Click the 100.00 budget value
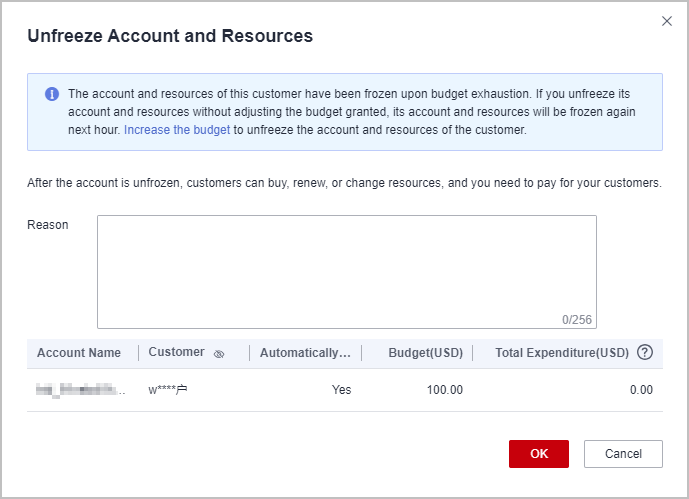Screen dimensions: 689x499 point(444,390)
